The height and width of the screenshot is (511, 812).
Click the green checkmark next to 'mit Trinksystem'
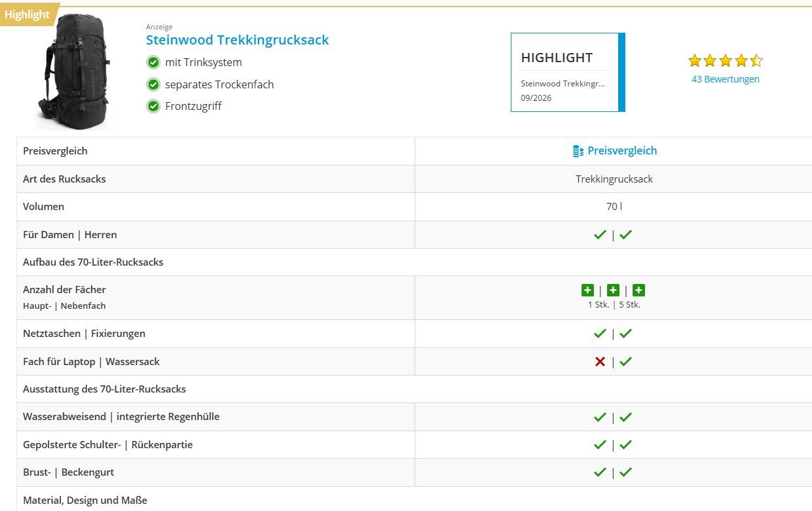tap(153, 62)
